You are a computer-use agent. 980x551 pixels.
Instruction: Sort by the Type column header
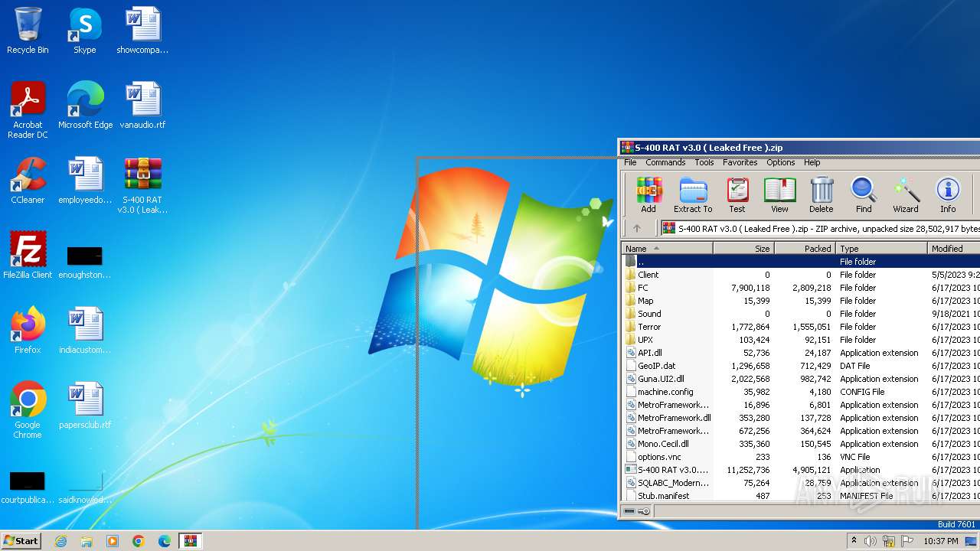(x=881, y=249)
